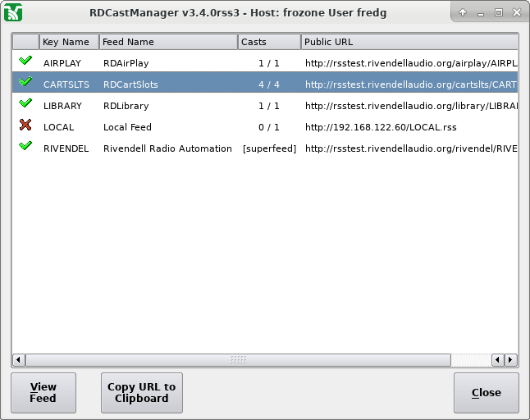Click the RDAirPlay feed name
The image size is (530, 420).
coord(126,63)
